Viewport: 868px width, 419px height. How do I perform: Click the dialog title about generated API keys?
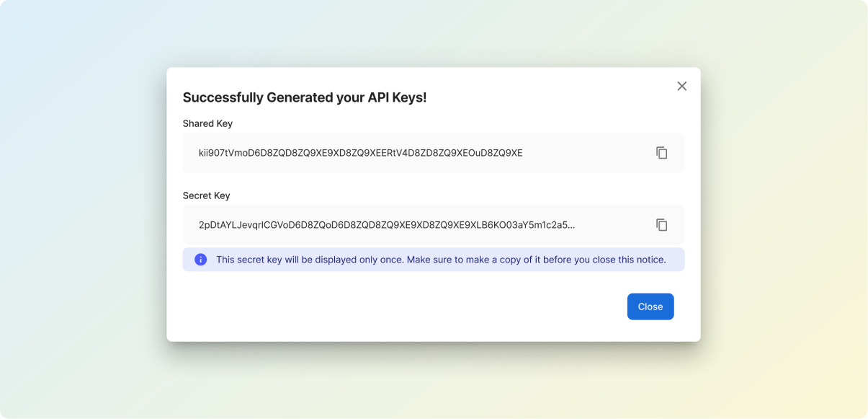pos(305,97)
